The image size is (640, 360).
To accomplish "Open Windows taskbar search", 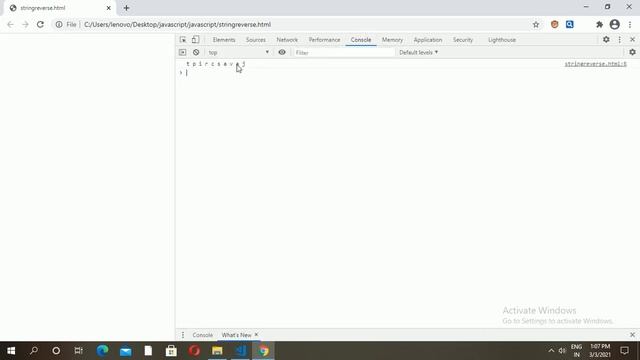I will [34, 351].
